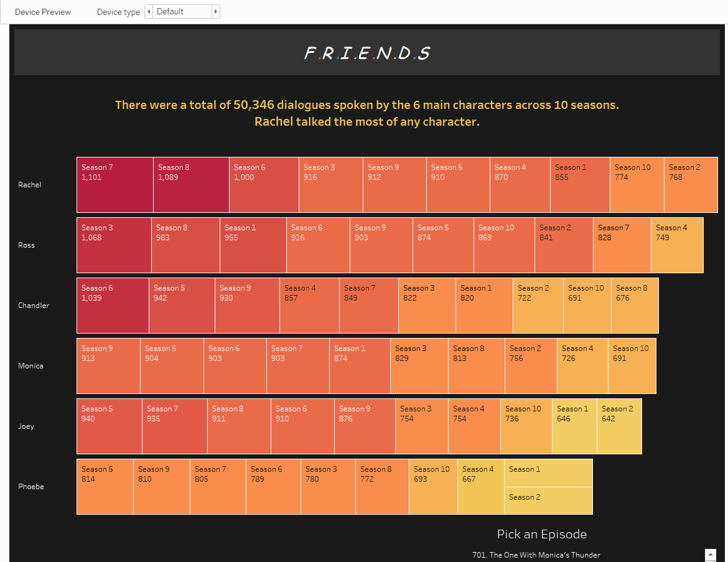Click Device Preview label
This screenshot has height=562, width=728.
(43, 12)
